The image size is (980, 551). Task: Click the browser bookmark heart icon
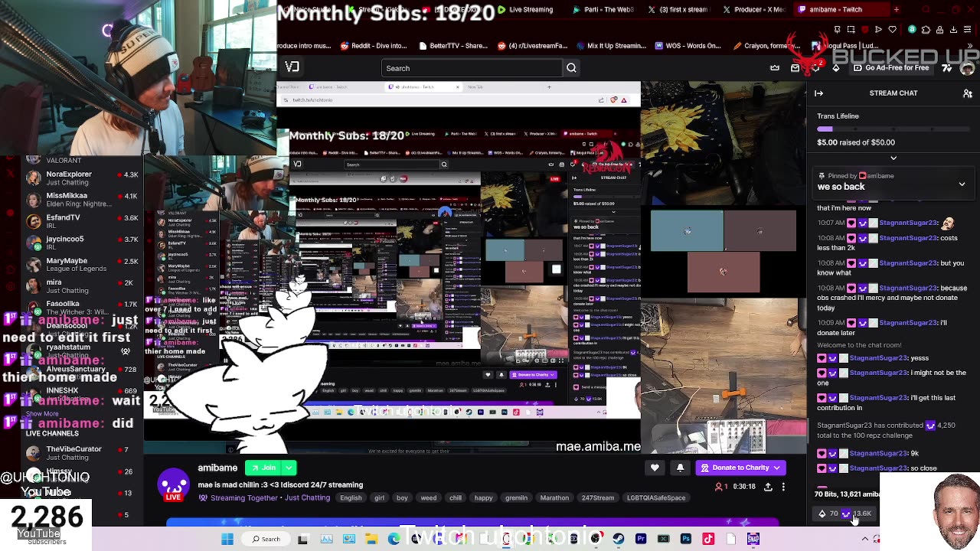point(893,30)
